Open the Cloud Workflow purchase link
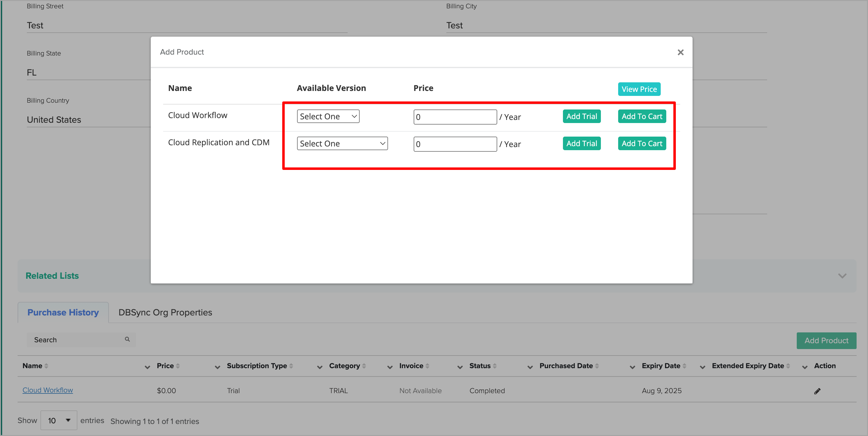 tap(48, 390)
